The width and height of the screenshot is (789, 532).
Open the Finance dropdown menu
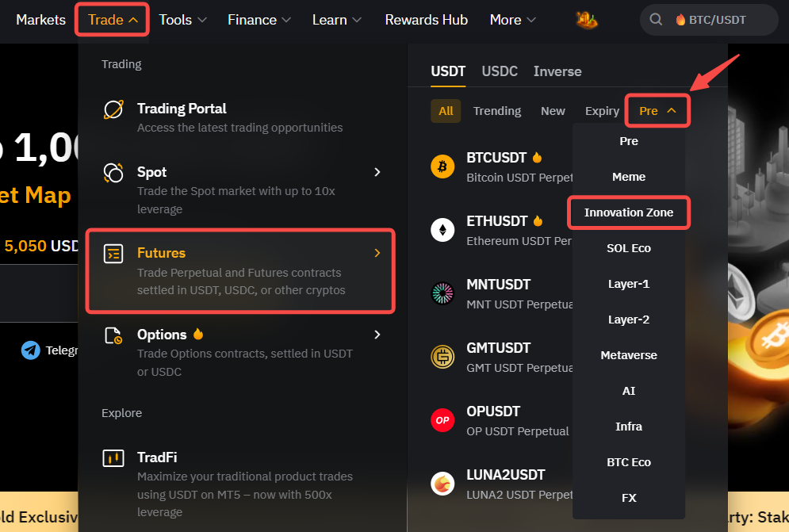(259, 20)
